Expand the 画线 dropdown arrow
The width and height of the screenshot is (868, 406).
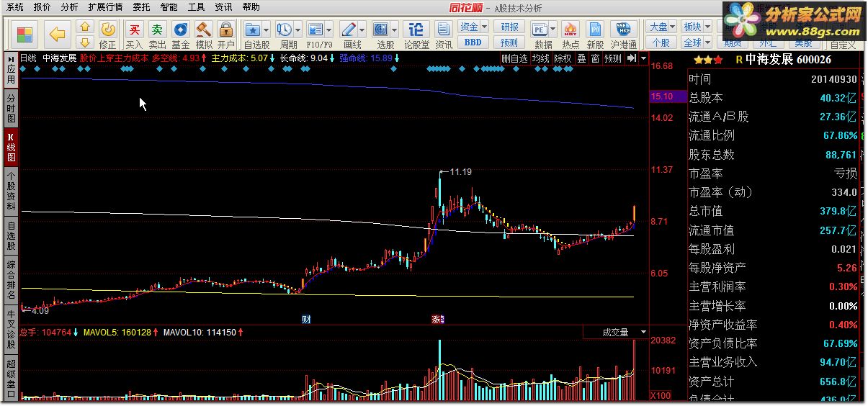coord(362,30)
